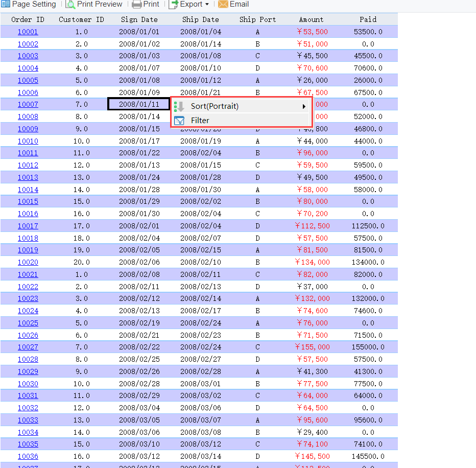Click the Ship Date column header
Viewport: 476px width, 468px height.
tap(201, 19)
